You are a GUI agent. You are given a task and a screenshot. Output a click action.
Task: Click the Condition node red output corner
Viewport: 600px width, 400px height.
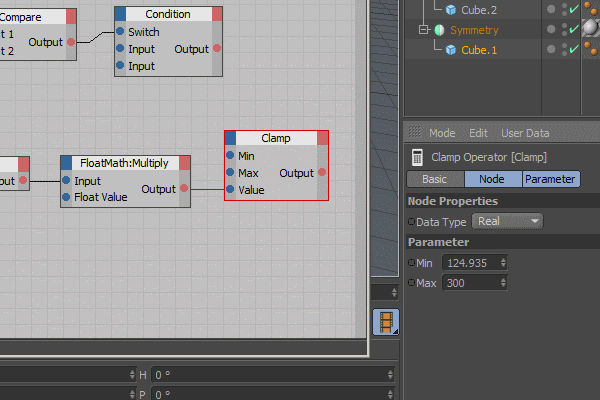[x=217, y=14]
